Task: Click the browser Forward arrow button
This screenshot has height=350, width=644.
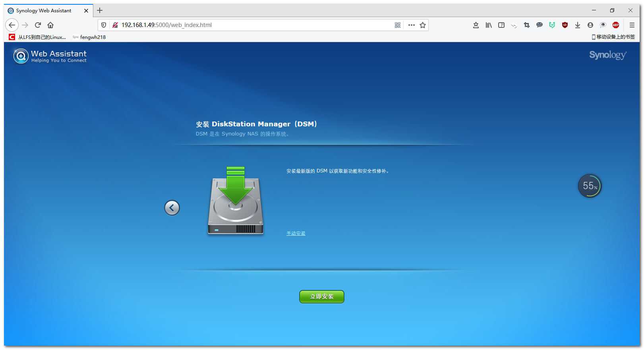Action: [25, 25]
